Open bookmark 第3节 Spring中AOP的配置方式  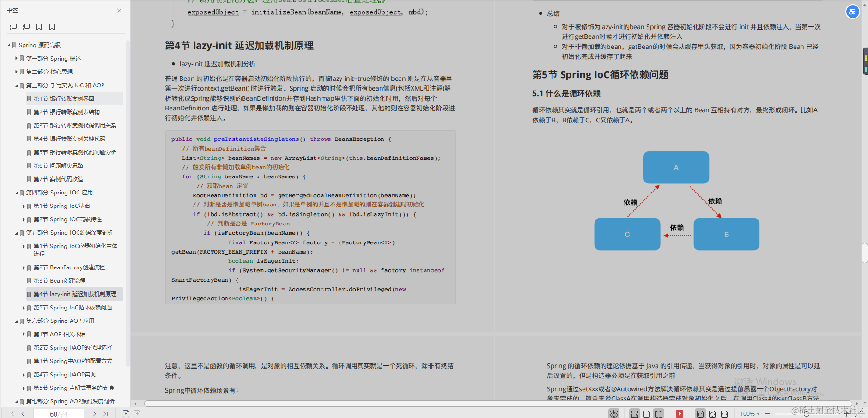tap(73, 361)
